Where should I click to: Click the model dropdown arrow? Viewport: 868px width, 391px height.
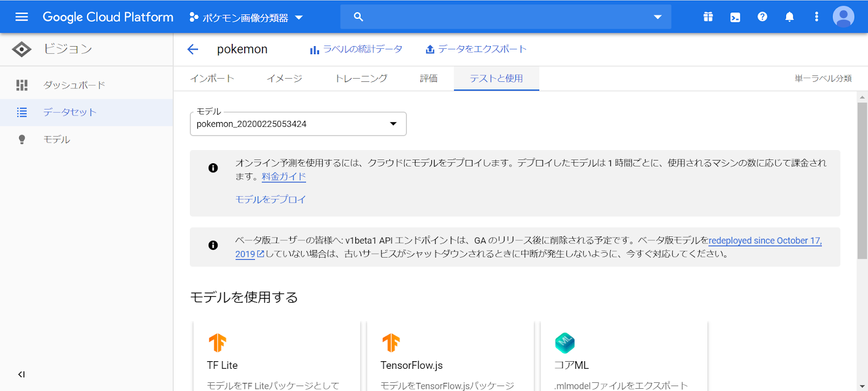coord(393,124)
